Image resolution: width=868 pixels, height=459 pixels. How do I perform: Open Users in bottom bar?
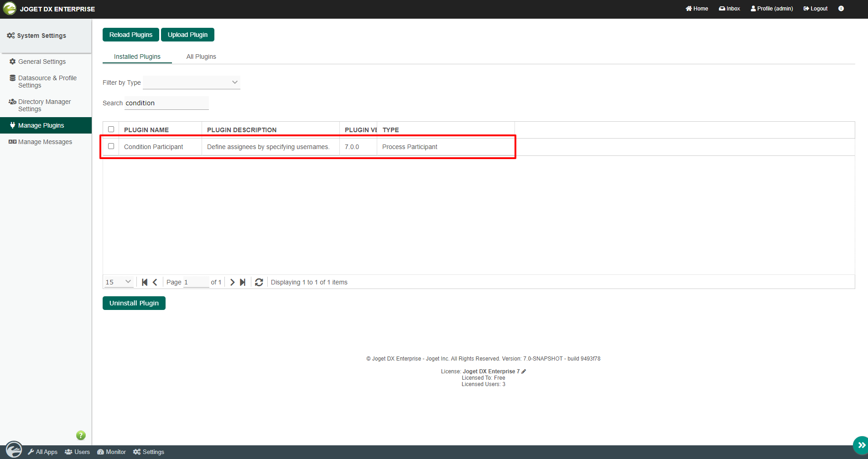click(78, 452)
